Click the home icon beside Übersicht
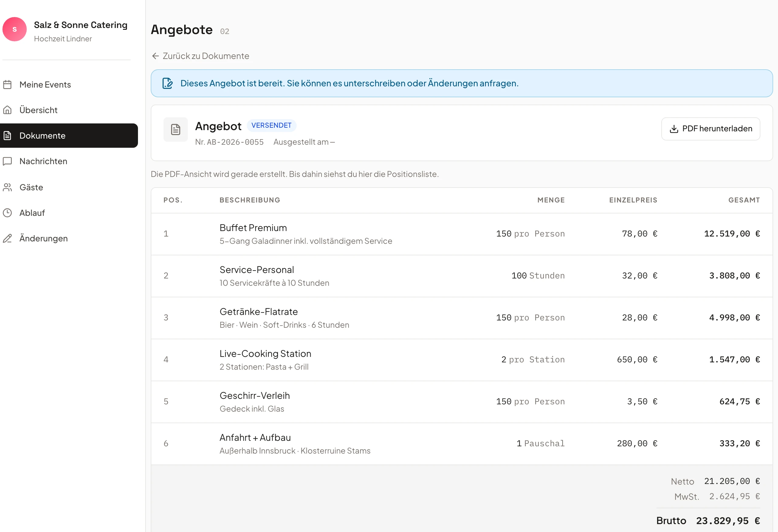778x532 pixels. [x=7, y=110]
